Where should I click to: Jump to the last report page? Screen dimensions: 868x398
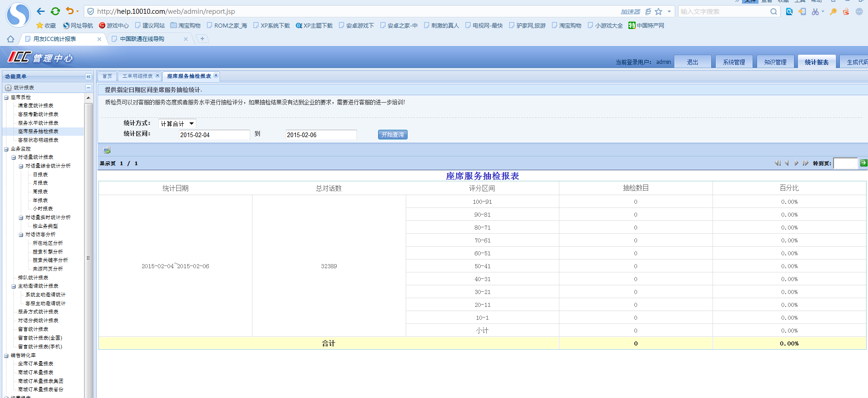tap(805, 163)
